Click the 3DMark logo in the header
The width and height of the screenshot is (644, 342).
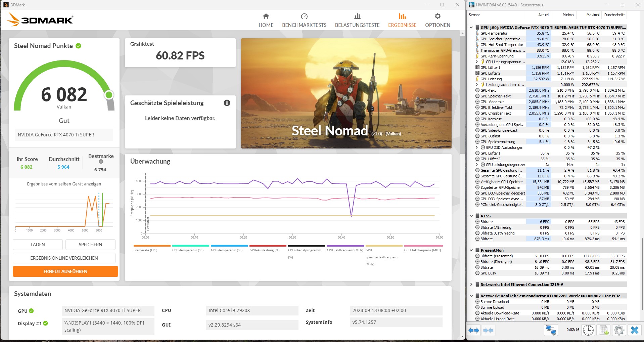(x=40, y=20)
